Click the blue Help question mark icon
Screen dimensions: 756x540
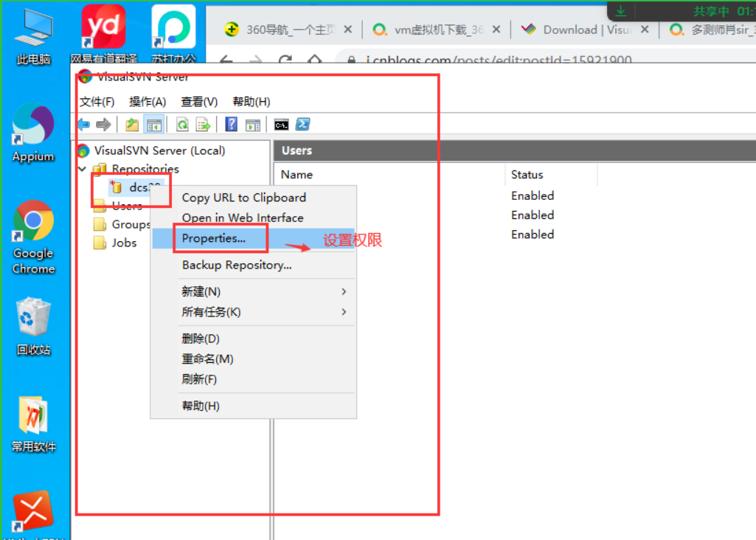point(232,125)
